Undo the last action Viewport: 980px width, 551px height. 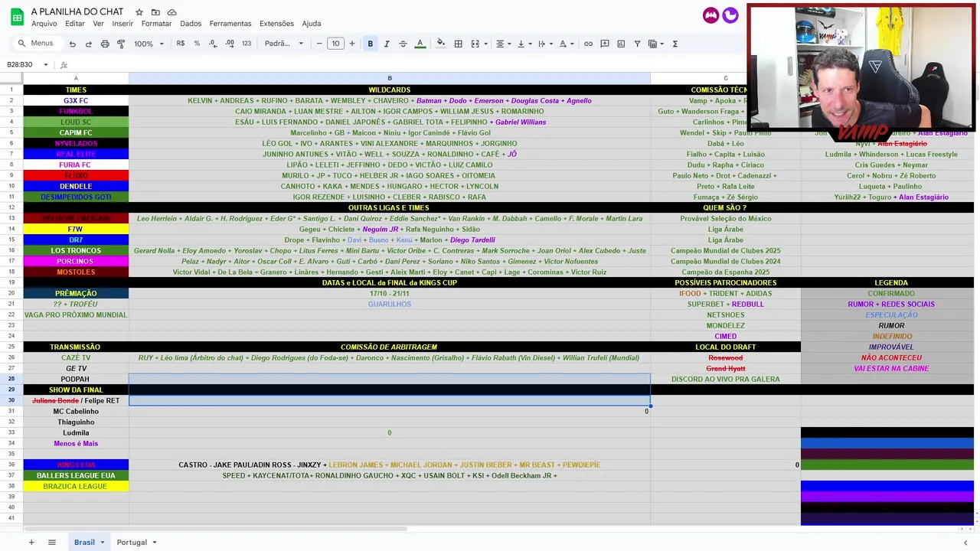click(73, 44)
